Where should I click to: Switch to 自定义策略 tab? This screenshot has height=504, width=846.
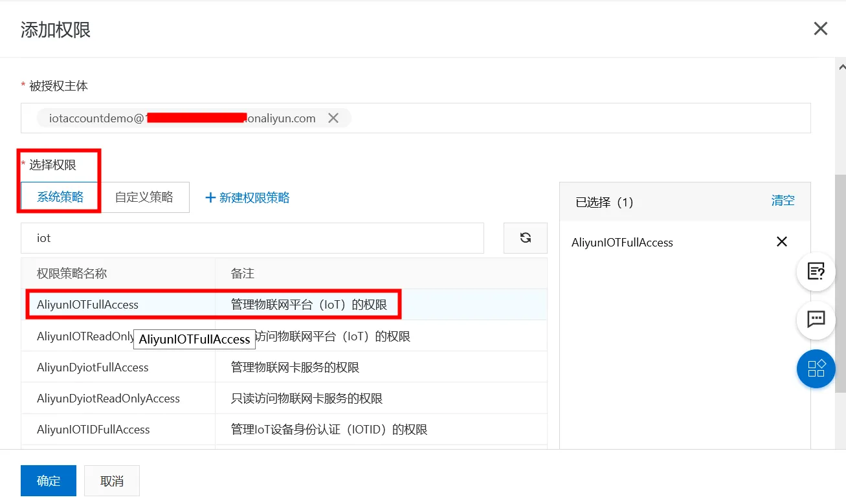[x=144, y=197]
